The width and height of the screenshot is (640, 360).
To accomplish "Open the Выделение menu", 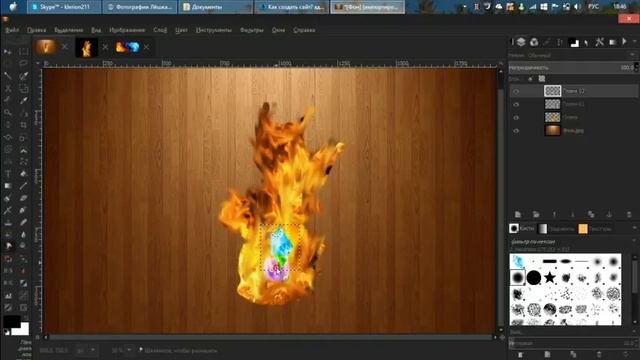I will 69,30.
